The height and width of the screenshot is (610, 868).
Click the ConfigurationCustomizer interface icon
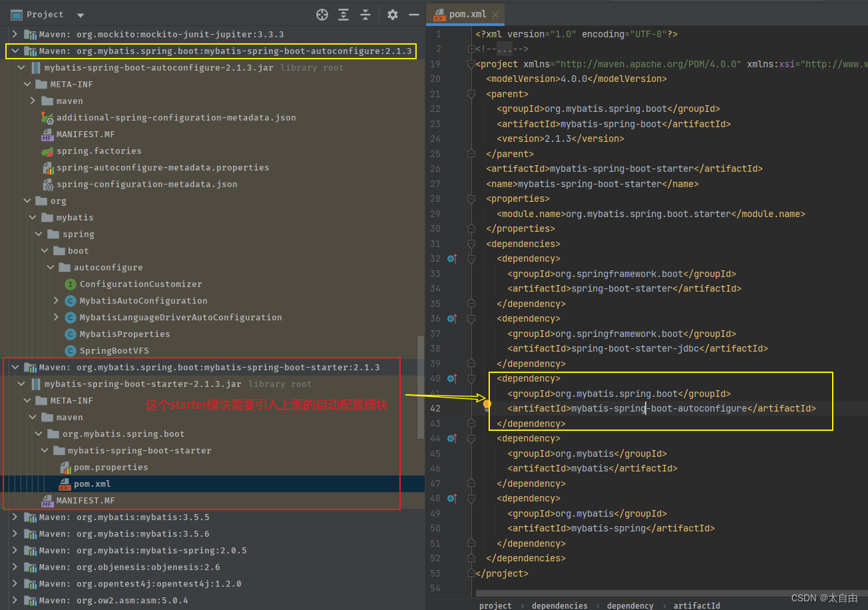(71, 284)
